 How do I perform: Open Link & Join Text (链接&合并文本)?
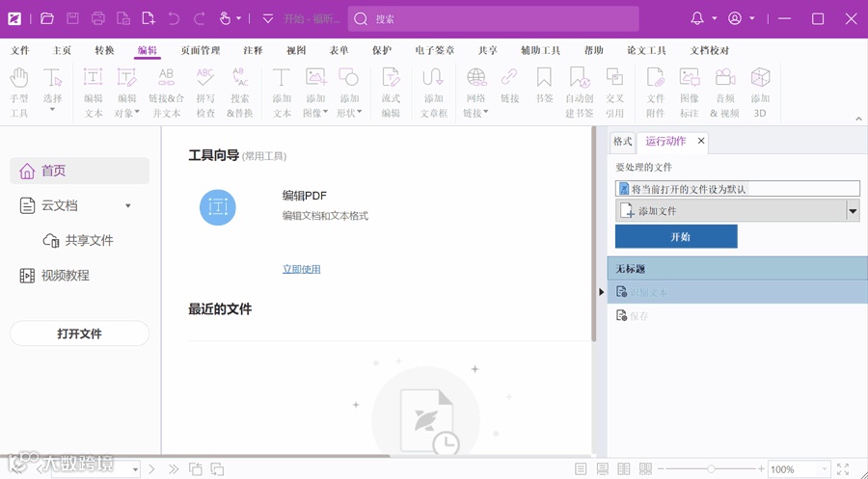(166, 93)
